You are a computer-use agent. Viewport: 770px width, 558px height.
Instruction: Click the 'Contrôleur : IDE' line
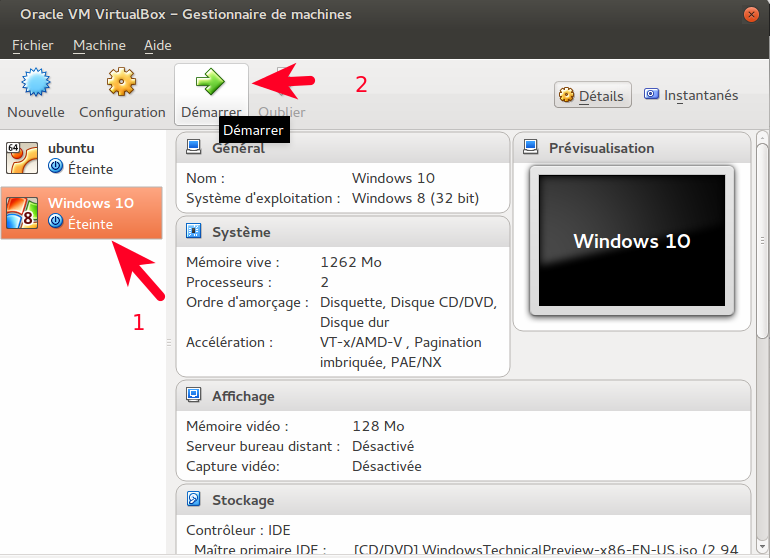(x=238, y=530)
